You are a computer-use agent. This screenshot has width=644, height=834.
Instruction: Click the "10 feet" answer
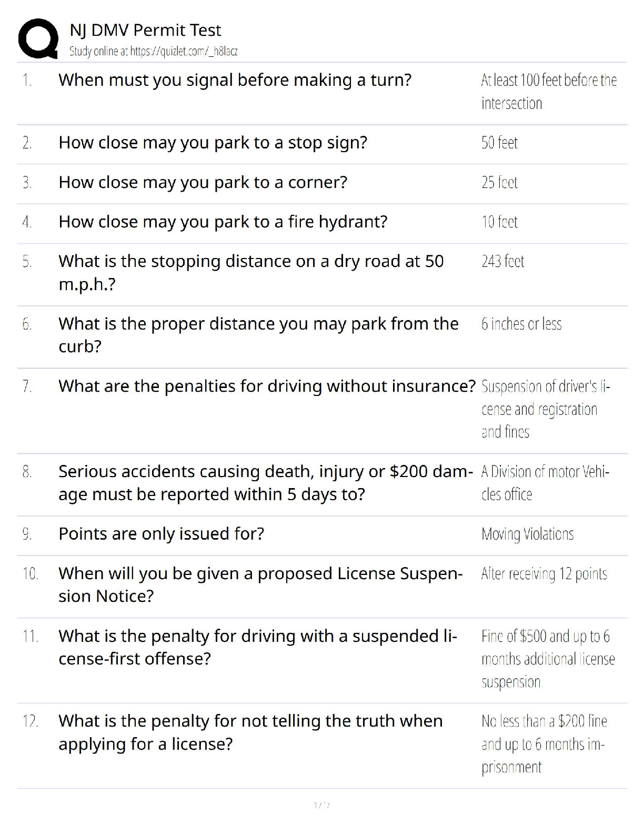tap(499, 222)
